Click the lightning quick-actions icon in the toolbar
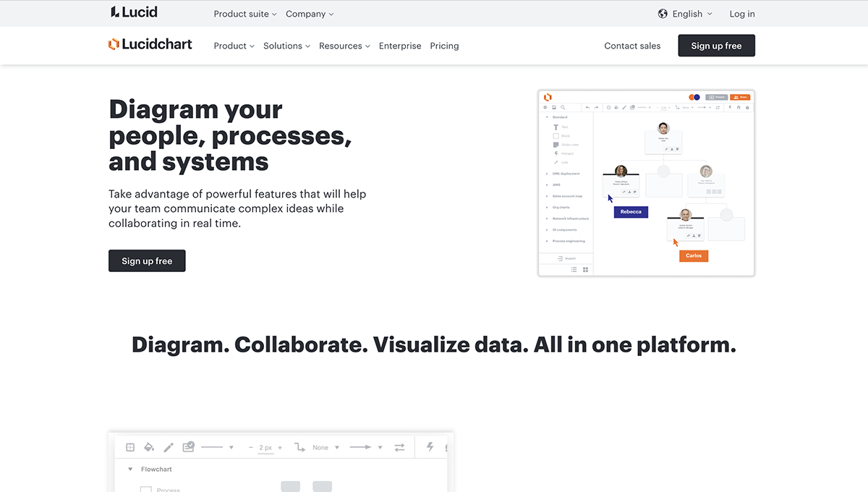 [x=430, y=447]
